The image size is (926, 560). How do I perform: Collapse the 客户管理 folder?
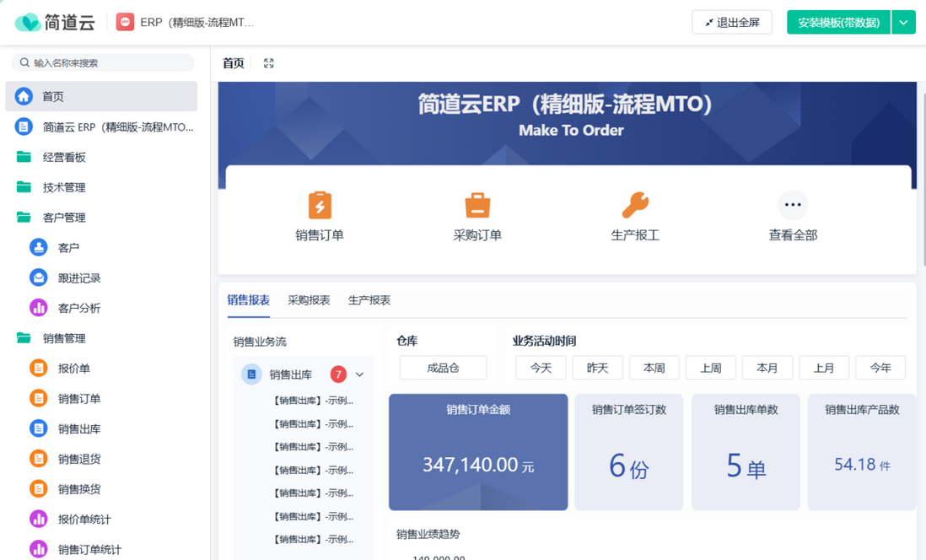point(24,217)
